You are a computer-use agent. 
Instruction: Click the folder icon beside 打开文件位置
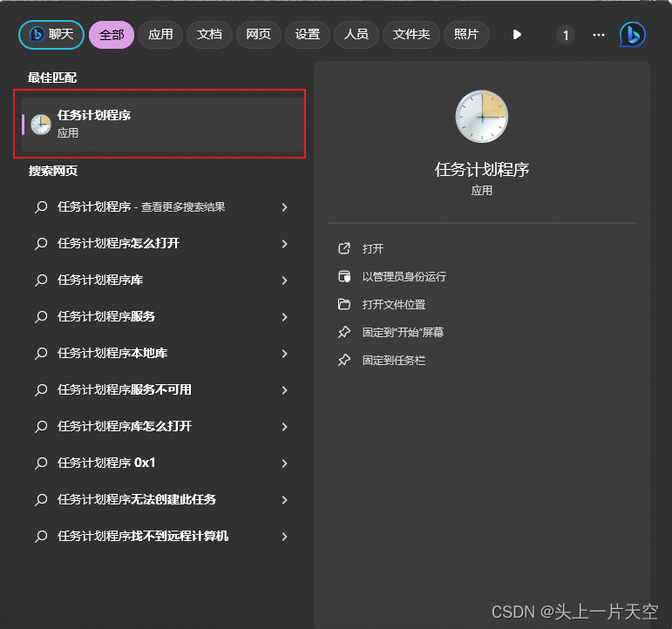pos(344,304)
